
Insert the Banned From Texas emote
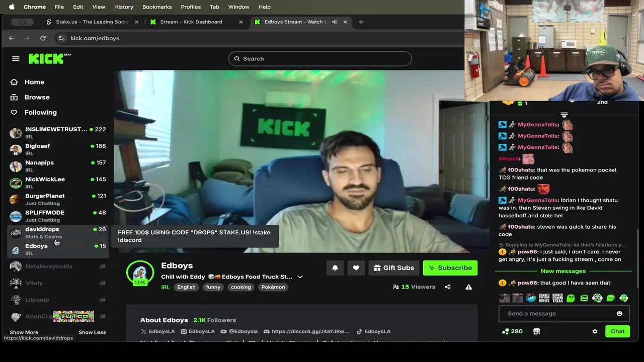(x=557, y=298)
